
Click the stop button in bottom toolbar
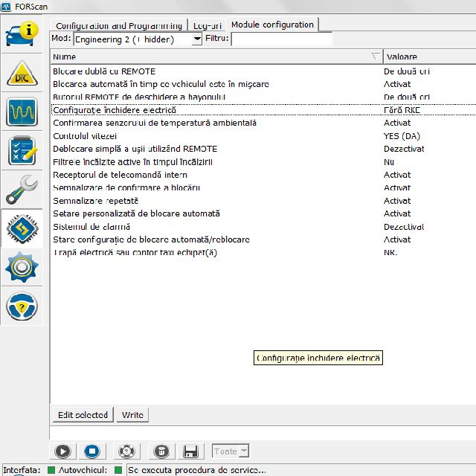click(92, 451)
